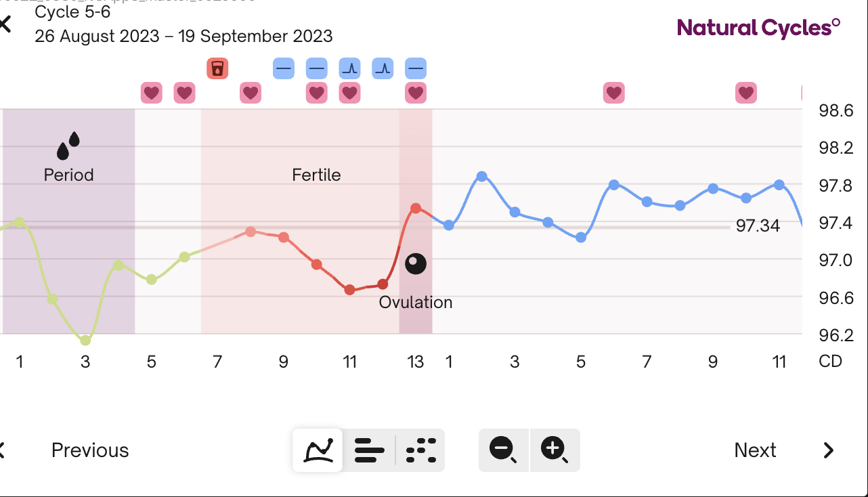The height and width of the screenshot is (497, 868).
Task: Go to the Next cycle
Action: [755, 450]
